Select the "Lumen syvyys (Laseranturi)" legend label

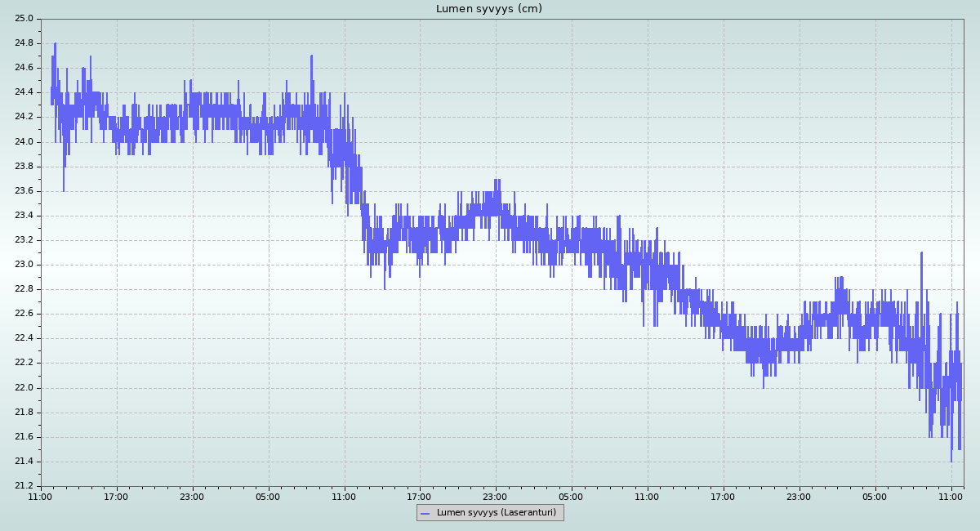pyautogui.click(x=496, y=512)
